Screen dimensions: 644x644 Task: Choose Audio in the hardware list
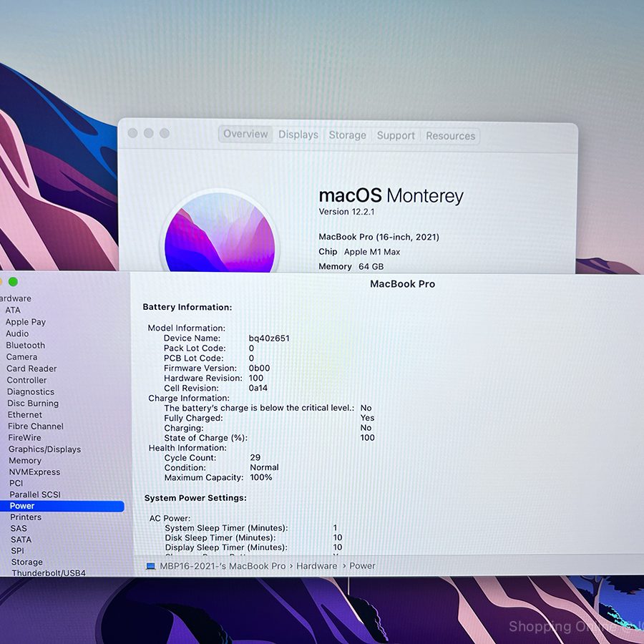click(17, 333)
